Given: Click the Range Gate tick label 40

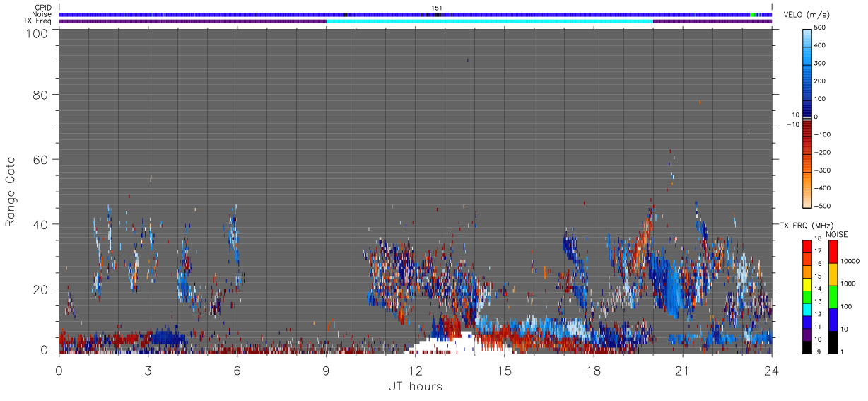Looking at the screenshot, I should point(40,224).
